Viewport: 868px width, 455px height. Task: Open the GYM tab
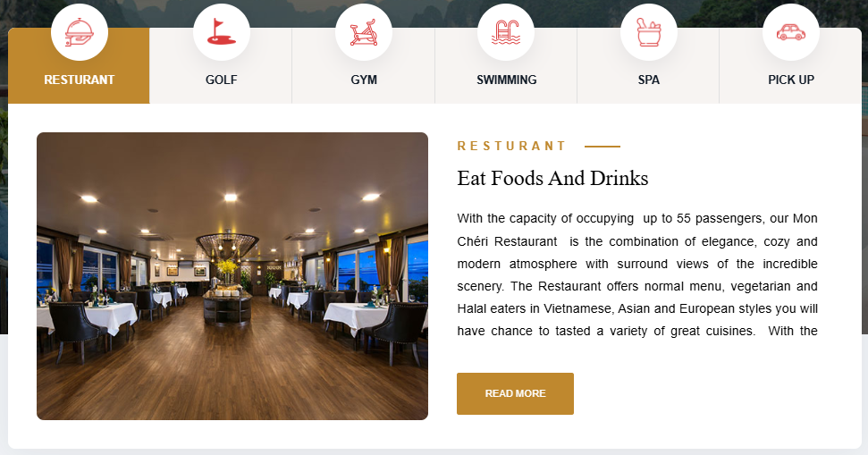[x=364, y=80]
